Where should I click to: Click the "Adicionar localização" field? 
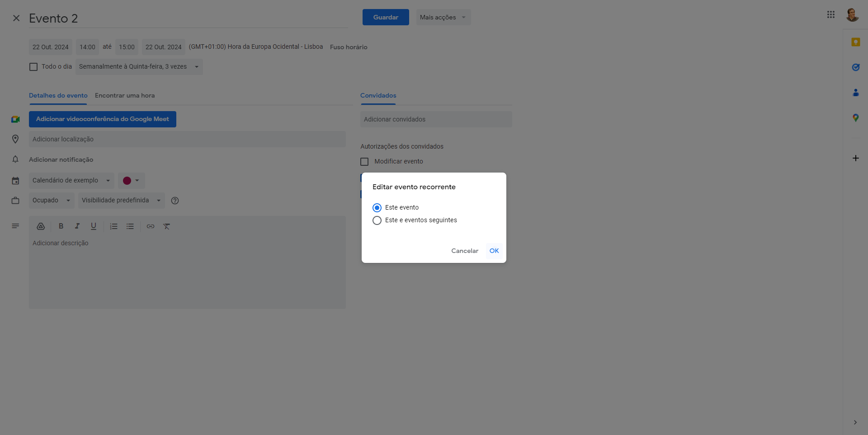(x=188, y=139)
